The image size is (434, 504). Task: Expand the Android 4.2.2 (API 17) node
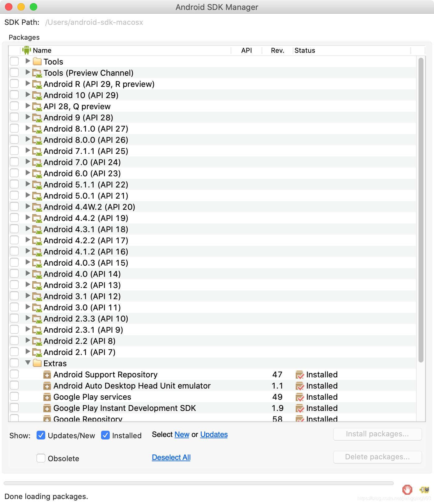point(28,240)
